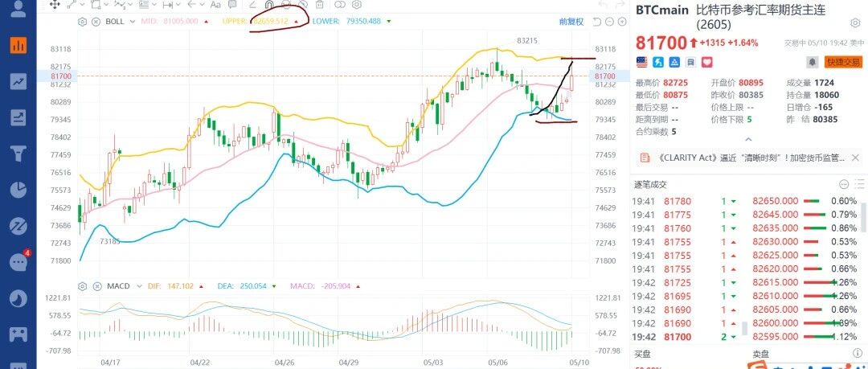The height and width of the screenshot is (369, 868).
Task: Expand the lines list tool dropdown arrow
Action: pyautogui.click(x=154, y=5)
